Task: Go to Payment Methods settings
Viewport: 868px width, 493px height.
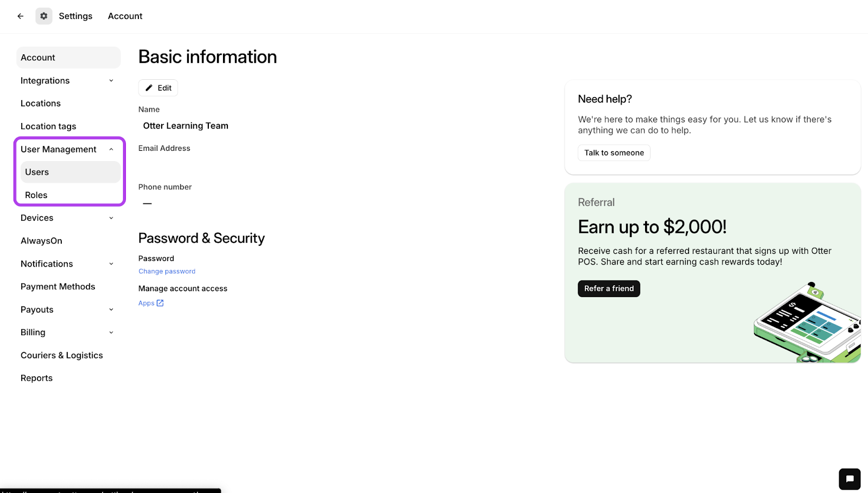Action: (58, 286)
